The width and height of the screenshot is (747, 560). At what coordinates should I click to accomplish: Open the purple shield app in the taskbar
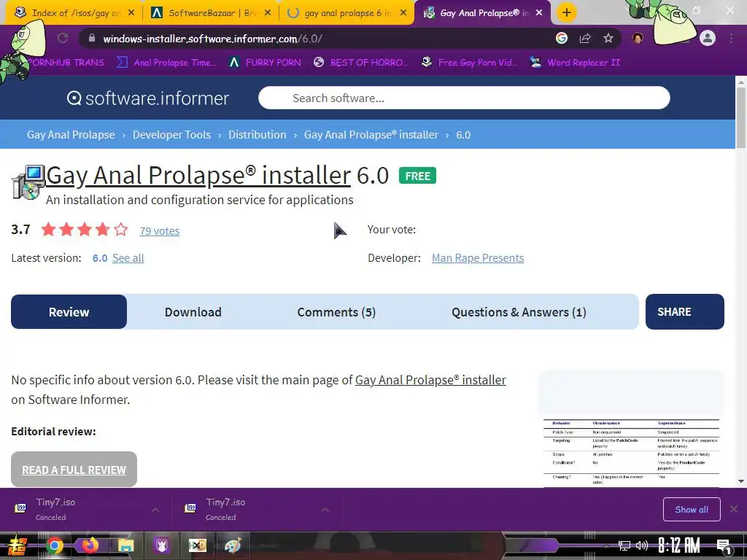(x=161, y=545)
